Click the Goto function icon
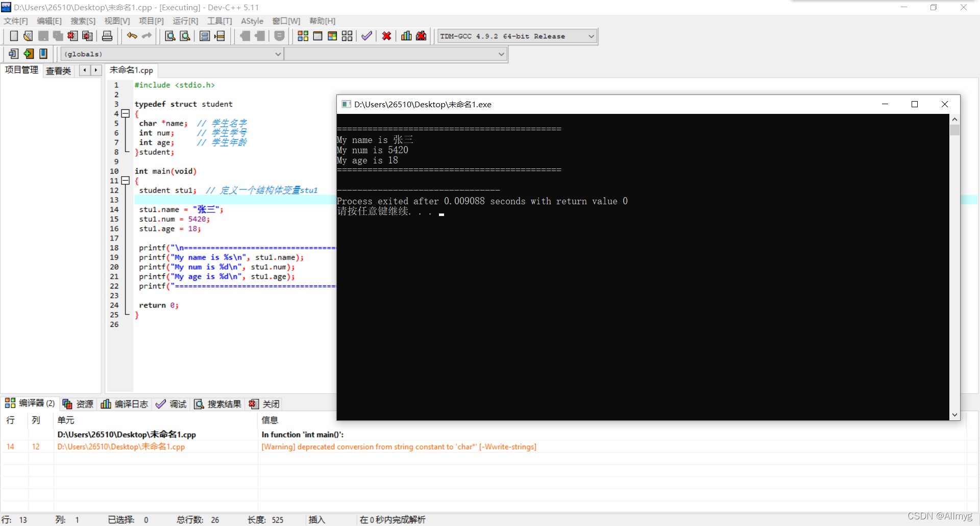 (x=205, y=36)
